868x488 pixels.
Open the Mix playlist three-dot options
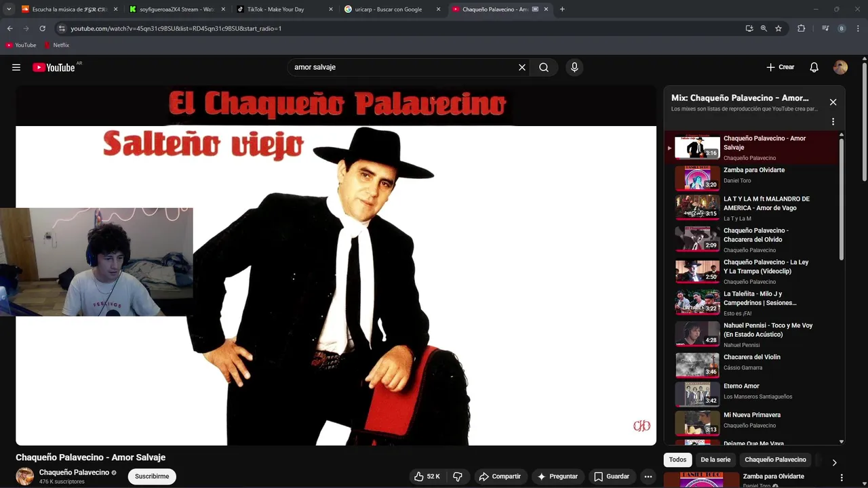point(833,122)
